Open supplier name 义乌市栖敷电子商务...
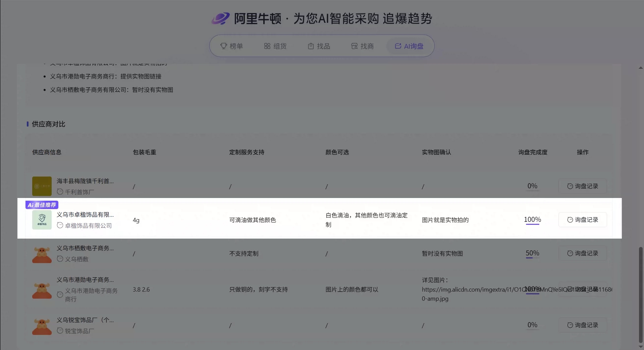This screenshot has width=644, height=350. (85, 248)
